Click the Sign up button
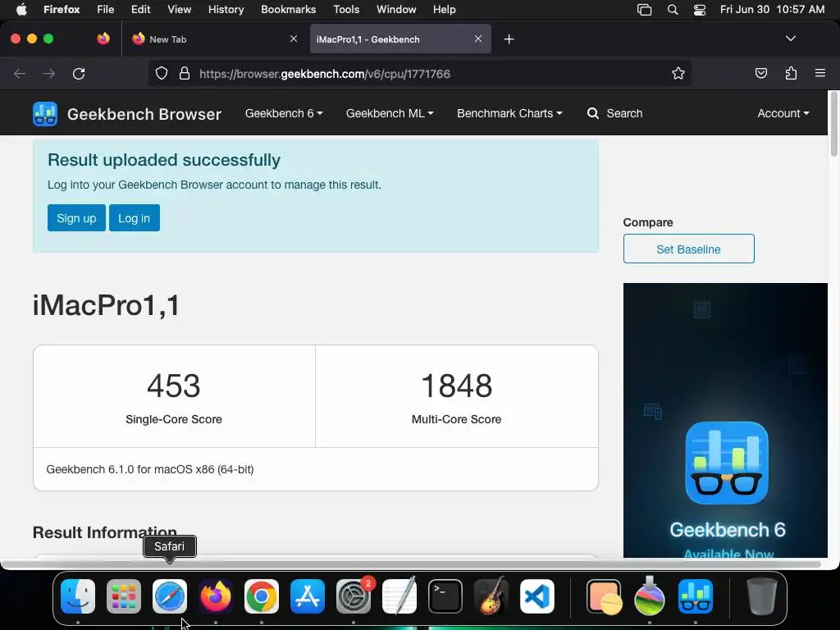The image size is (840, 630). (76, 218)
